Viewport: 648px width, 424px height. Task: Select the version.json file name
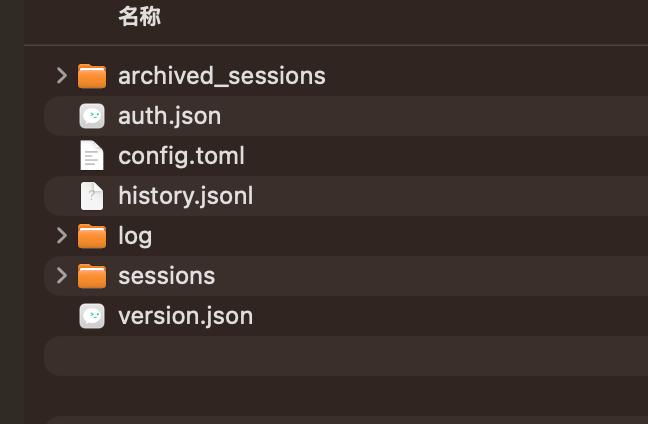(185, 316)
